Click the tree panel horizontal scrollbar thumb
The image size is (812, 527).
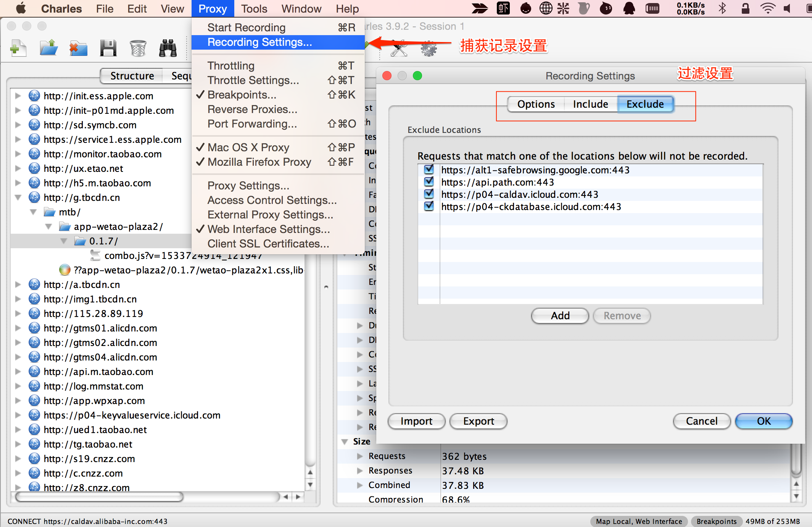(x=99, y=496)
